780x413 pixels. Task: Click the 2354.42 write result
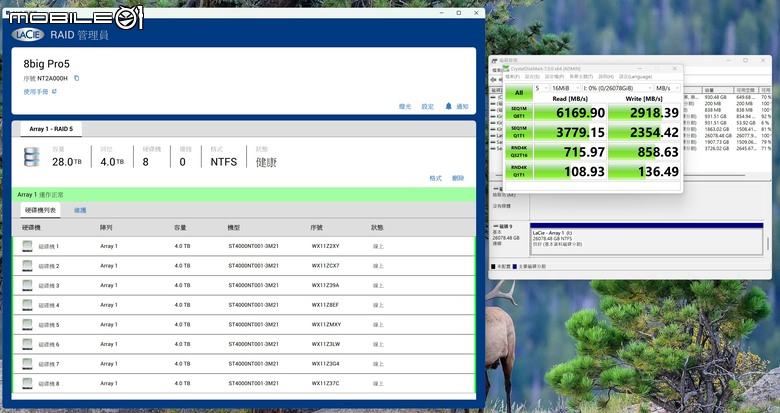644,132
